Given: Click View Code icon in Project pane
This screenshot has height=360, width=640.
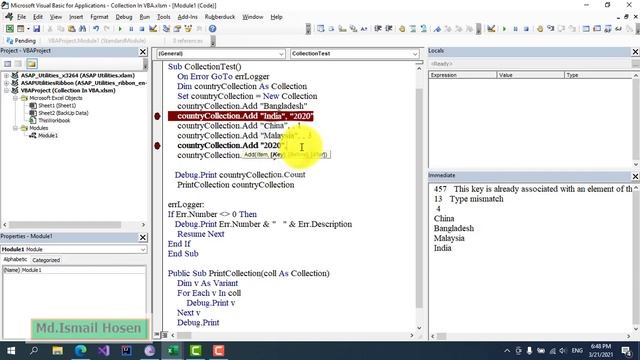Looking at the screenshot, I should point(7,64).
